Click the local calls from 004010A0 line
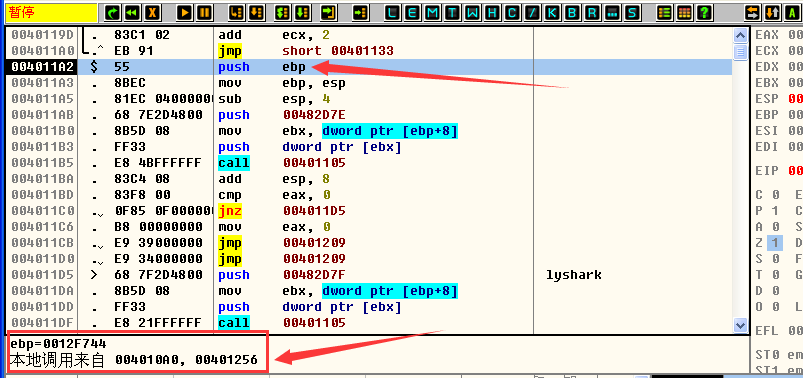The image size is (803, 378). click(x=133, y=361)
